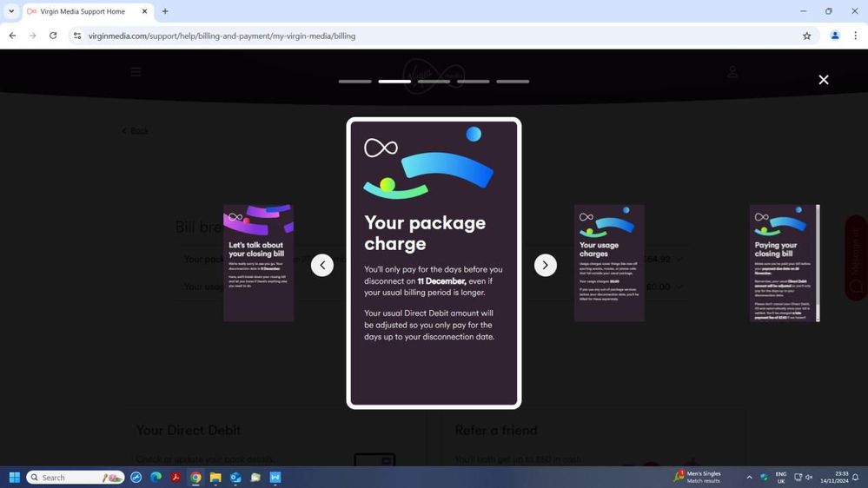This screenshot has height=488, width=868.
Task: Open the Windows Start menu
Action: pyautogui.click(x=15, y=477)
